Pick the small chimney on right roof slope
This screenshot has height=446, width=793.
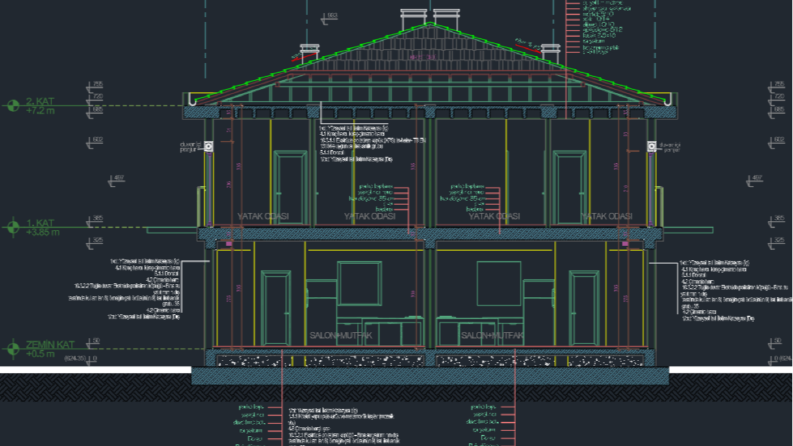pos(550,52)
